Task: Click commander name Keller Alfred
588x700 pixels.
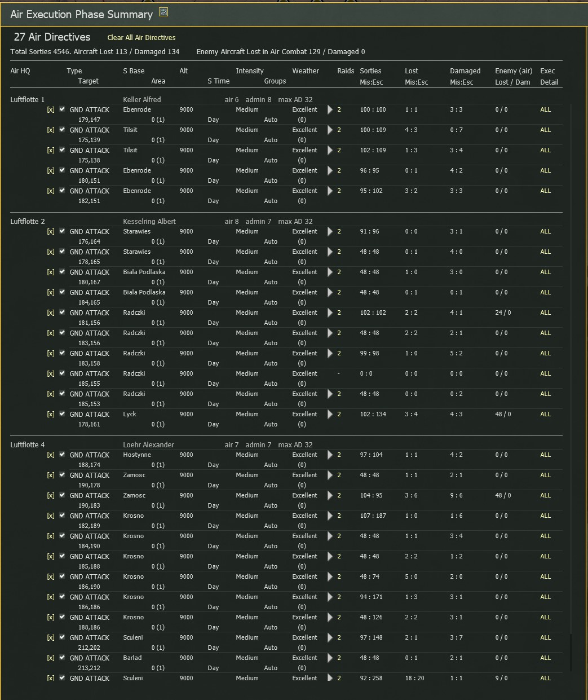Action: pos(142,100)
